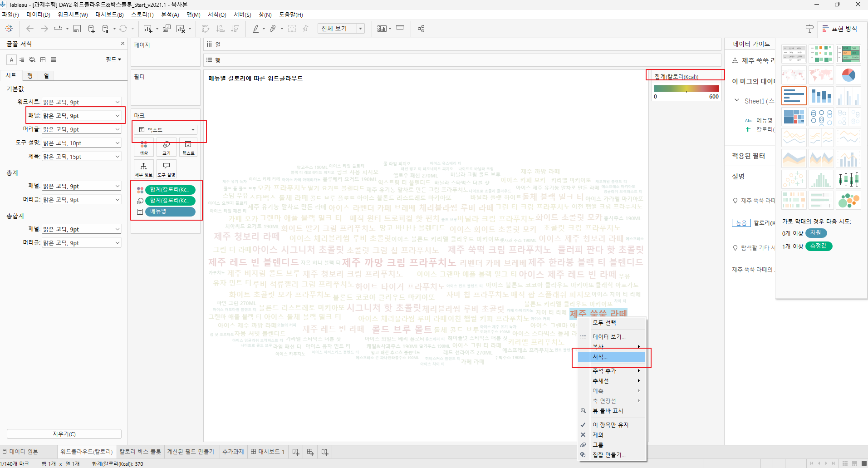Click the redo forward arrow
Screen dimensions: 868x468
[44, 29]
